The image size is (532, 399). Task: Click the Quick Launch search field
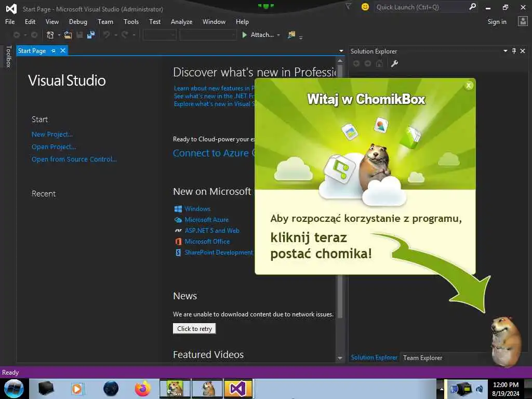(421, 7)
